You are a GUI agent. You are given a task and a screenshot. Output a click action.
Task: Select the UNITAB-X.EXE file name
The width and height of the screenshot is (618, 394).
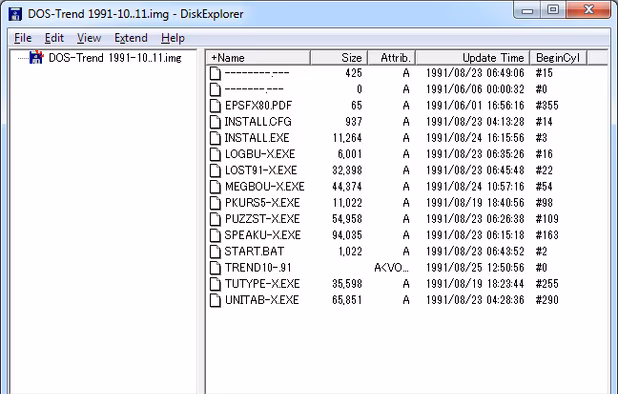[262, 300]
